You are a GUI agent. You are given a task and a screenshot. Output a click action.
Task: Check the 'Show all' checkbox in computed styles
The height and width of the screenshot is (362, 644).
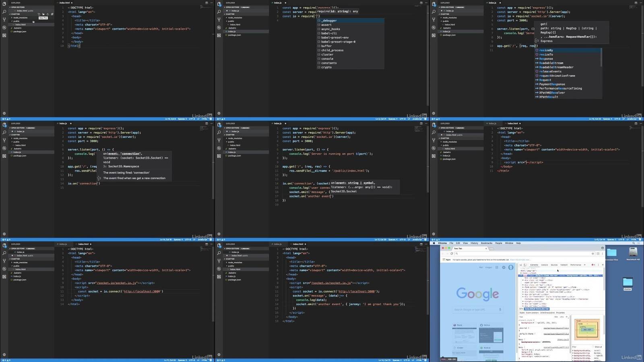click(x=593, y=347)
